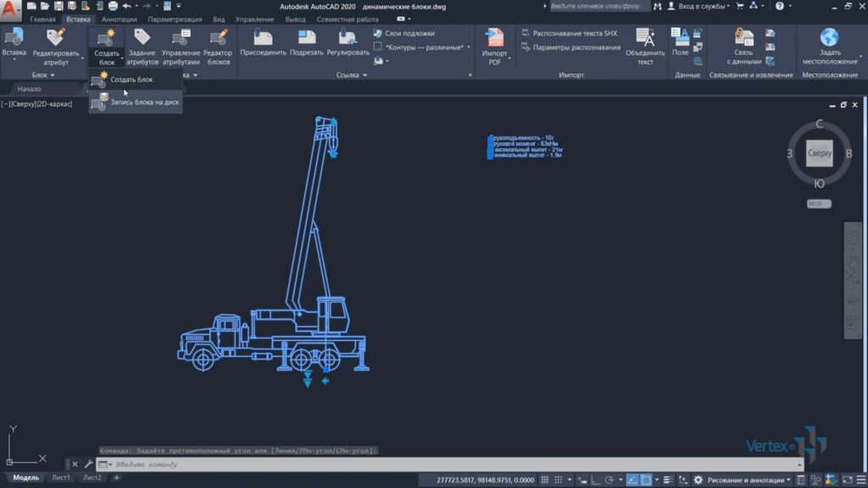Image resolution: width=868 pixels, height=488 pixels.
Task: Save the drawing with the floppy icon
Action: pos(58,6)
